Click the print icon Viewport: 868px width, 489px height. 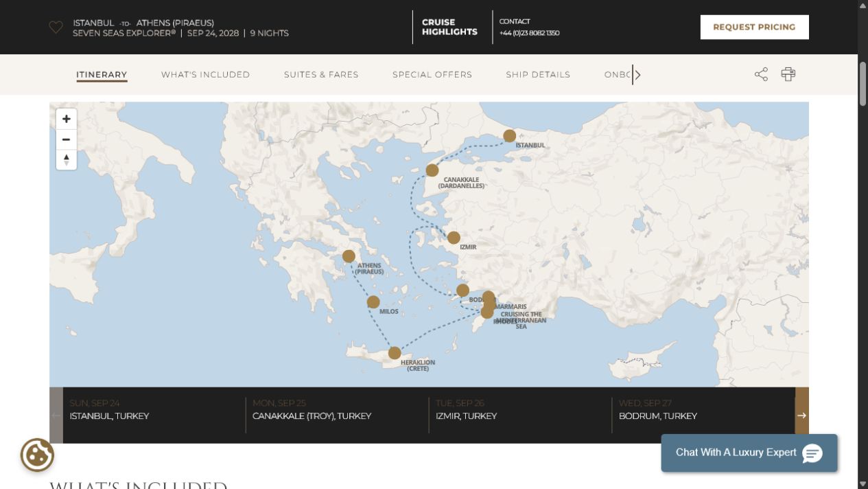click(788, 74)
